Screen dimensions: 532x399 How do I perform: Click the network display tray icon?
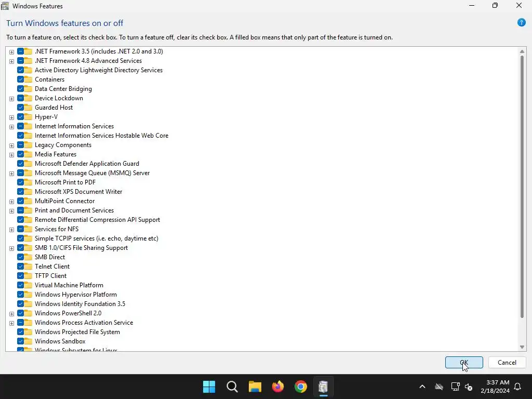click(x=455, y=387)
